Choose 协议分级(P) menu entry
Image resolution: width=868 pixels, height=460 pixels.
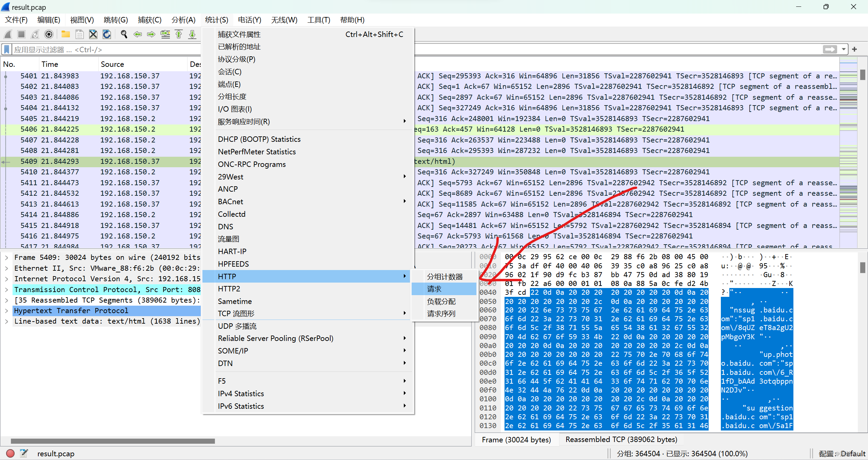pyautogui.click(x=308, y=59)
